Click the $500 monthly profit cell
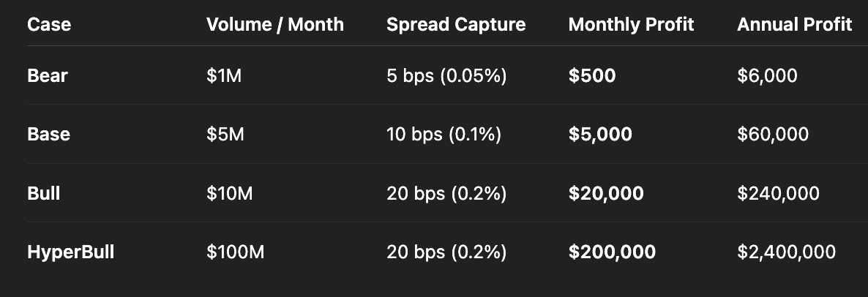Screen dimensions: 868x297 pos(591,75)
